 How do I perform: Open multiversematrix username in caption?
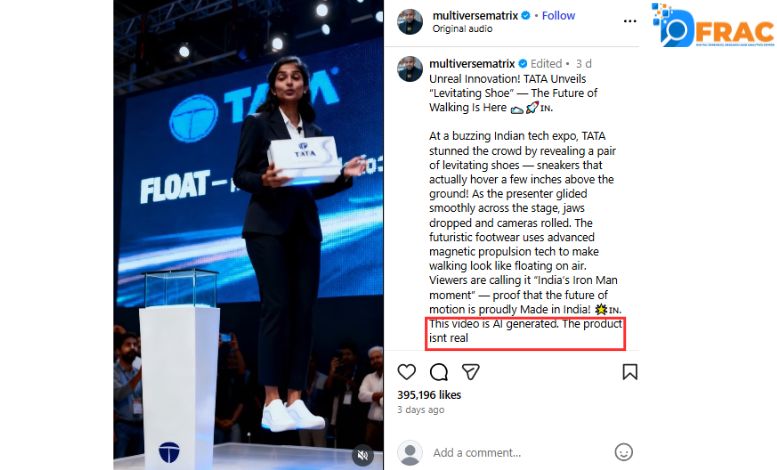(x=472, y=64)
